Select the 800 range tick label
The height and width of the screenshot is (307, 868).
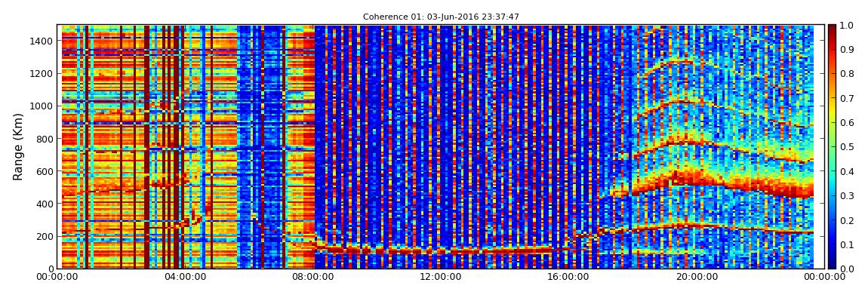coord(45,139)
